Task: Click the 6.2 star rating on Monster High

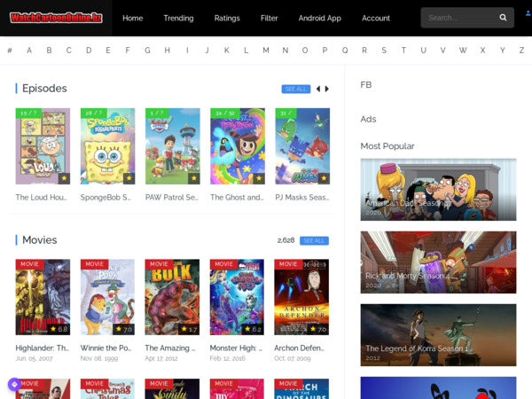Action: tap(253, 329)
